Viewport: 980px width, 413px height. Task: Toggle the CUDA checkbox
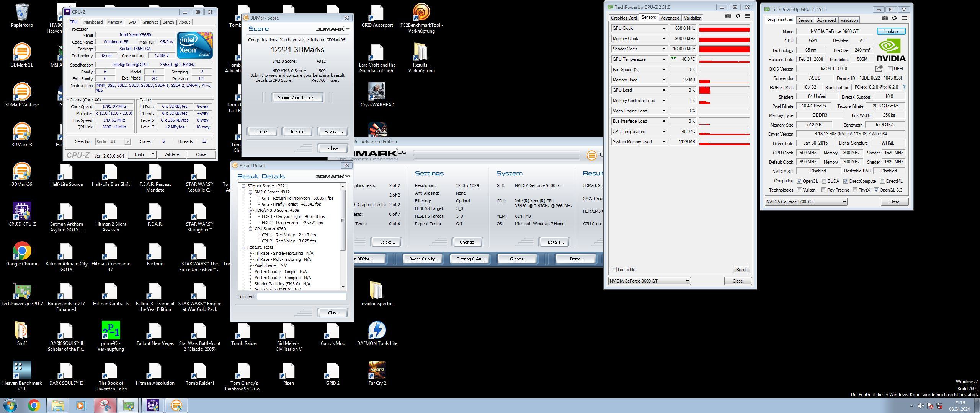[824, 181]
